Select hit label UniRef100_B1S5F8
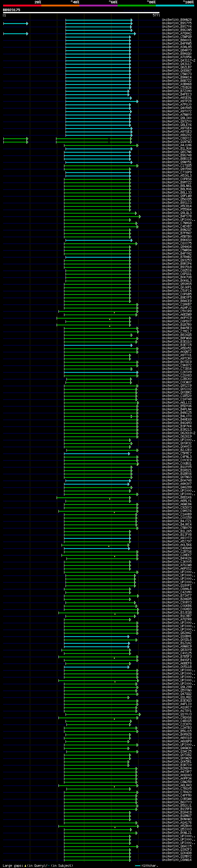The image size is (197, 868). (x=177, y=809)
